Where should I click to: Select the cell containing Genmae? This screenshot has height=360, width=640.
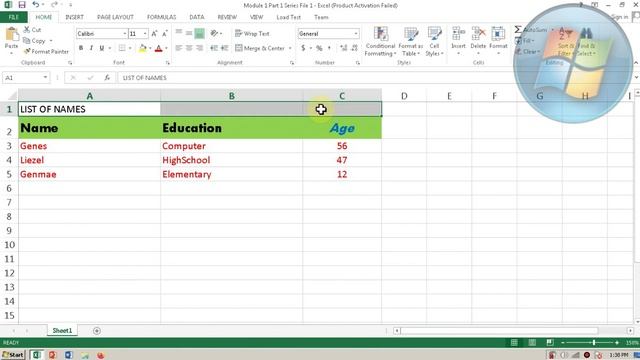[89, 174]
